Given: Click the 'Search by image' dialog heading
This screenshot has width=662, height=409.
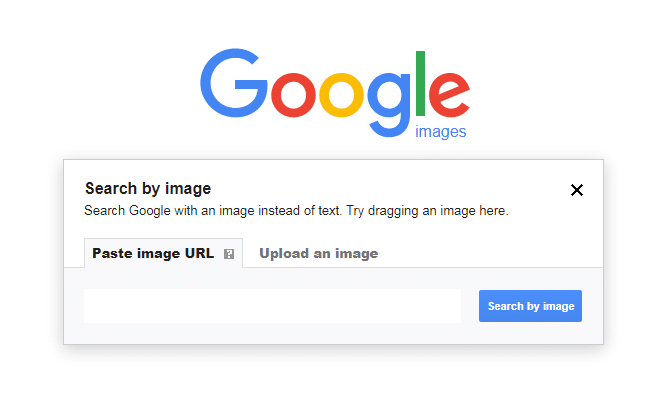Looking at the screenshot, I should coord(148,188).
